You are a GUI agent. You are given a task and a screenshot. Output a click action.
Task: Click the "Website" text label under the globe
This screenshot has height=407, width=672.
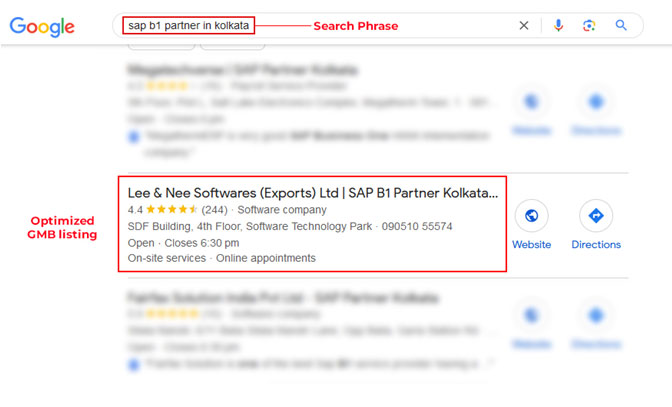pyautogui.click(x=532, y=244)
